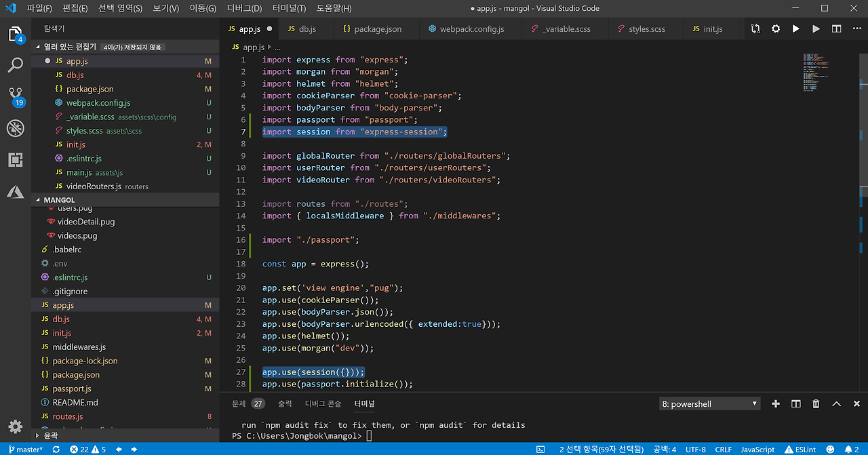Split the terminal pane
This screenshot has height=455, width=868.
(796, 403)
